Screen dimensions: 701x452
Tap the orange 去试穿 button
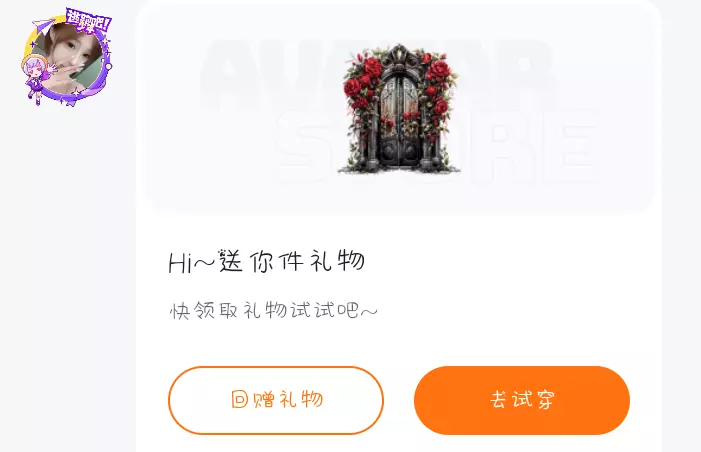[x=522, y=400]
